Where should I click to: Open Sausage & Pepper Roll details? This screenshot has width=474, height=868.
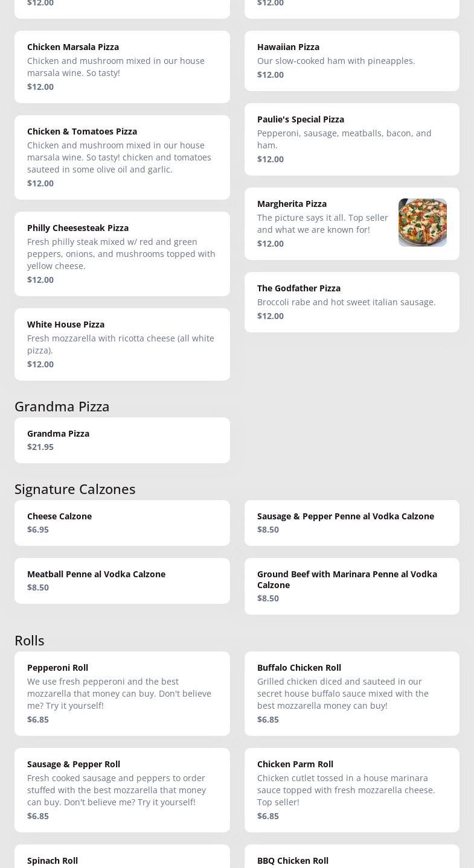coord(122,790)
